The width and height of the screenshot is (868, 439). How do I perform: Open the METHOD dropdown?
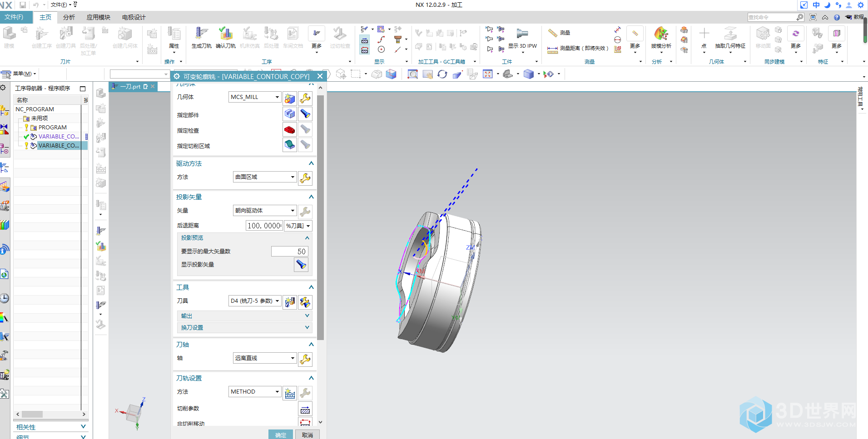(x=277, y=392)
